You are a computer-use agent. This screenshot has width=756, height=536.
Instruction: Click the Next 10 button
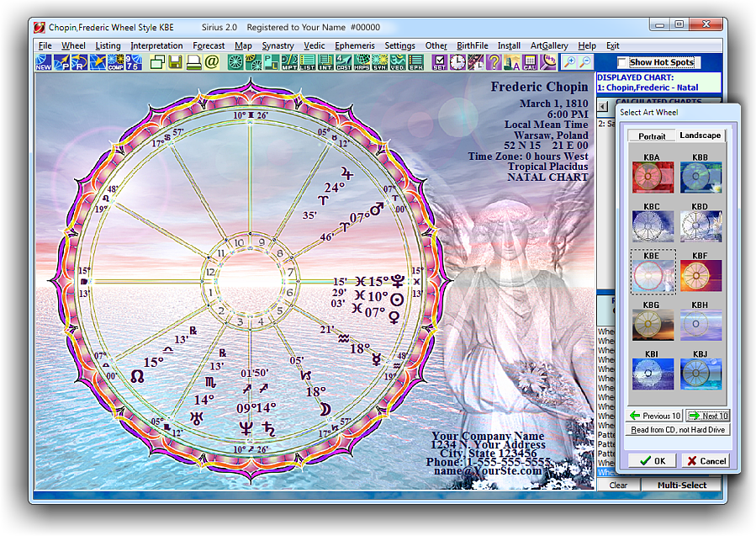tap(708, 416)
